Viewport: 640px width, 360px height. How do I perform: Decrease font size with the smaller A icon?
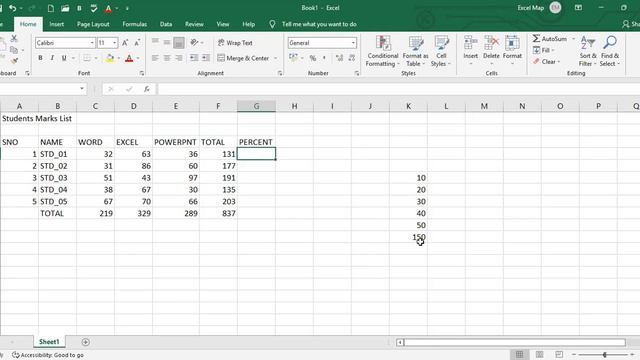(137, 43)
